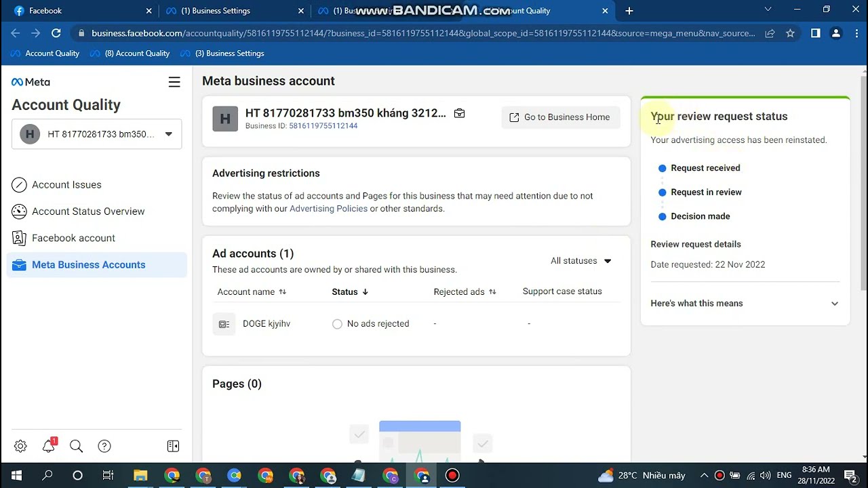Click the H business avatar tile

(225, 119)
